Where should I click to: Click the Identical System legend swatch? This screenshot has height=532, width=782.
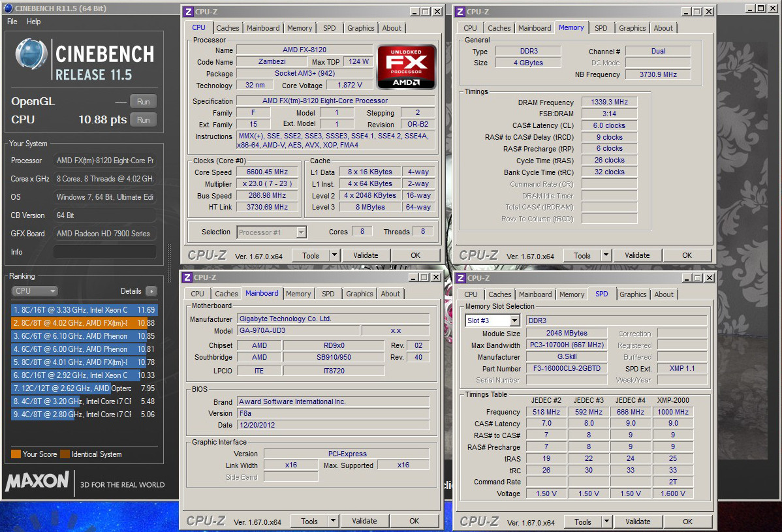(65, 454)
